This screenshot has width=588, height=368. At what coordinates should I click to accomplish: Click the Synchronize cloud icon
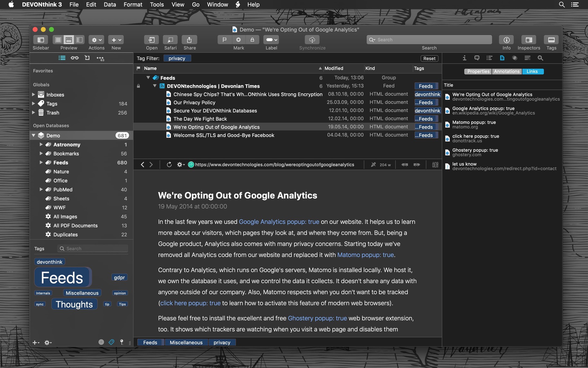312,40
